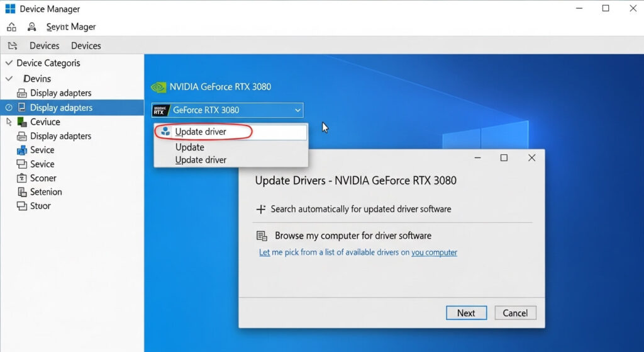Click the Cancel button in Update Drivers
644x352 pixels.
[515, 313]
